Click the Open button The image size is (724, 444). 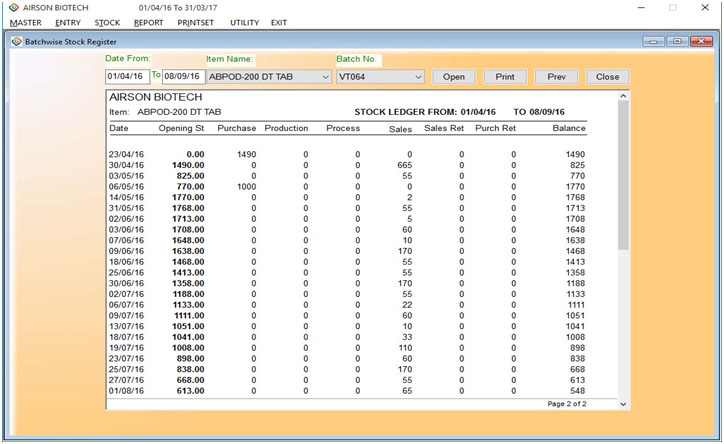click(x=454, y=77)
